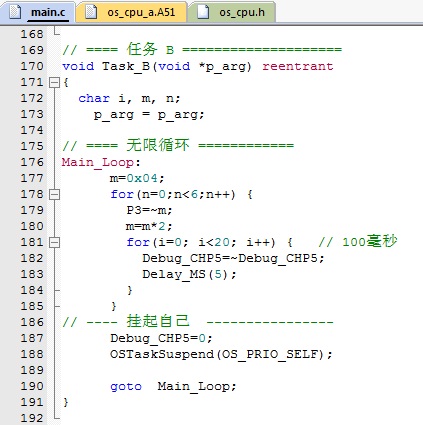The height and width of the screenshot is (425, 423).
Task: Click the '// 100毫秒' comment on line 181
Action: click(358, 242)
